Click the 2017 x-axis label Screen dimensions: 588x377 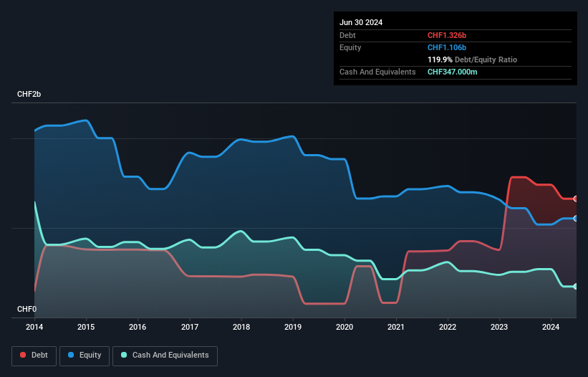click(x=190, y=327)
